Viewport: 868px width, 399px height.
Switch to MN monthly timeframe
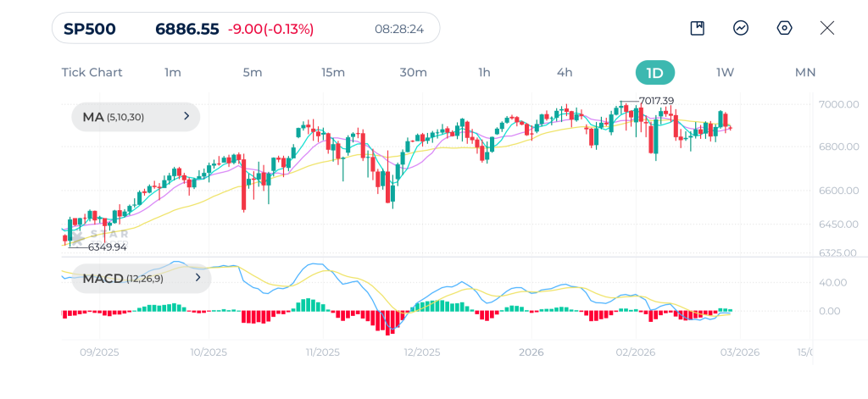(x=805, y=72)
